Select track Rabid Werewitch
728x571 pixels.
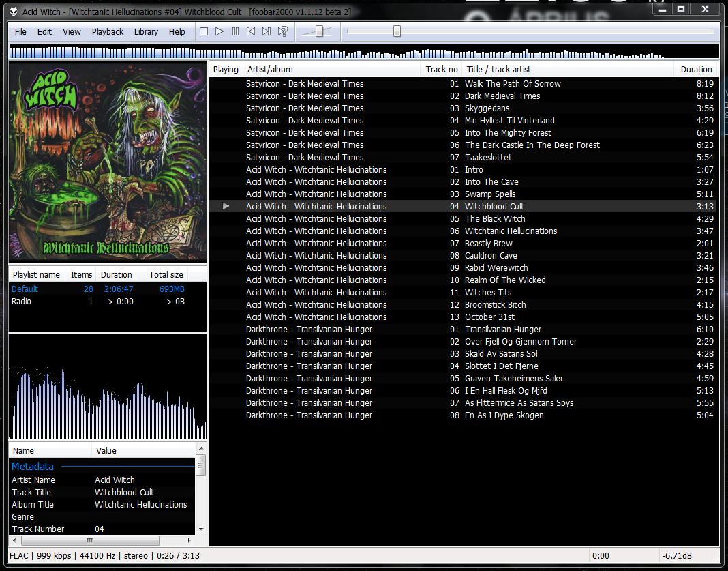tap(463, 267)
